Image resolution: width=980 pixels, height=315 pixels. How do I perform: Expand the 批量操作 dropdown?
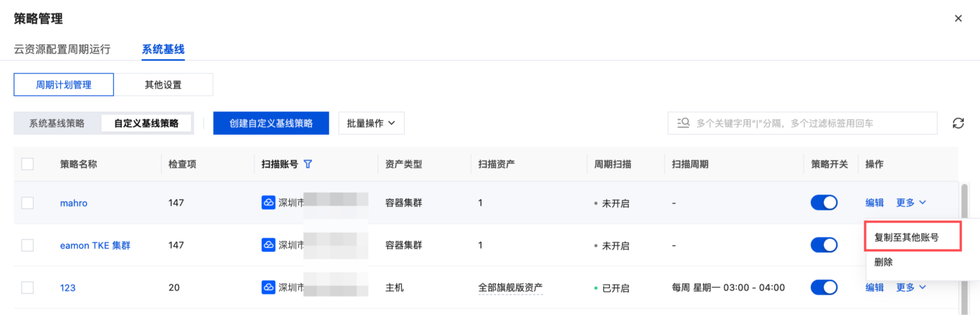(371, 123)
